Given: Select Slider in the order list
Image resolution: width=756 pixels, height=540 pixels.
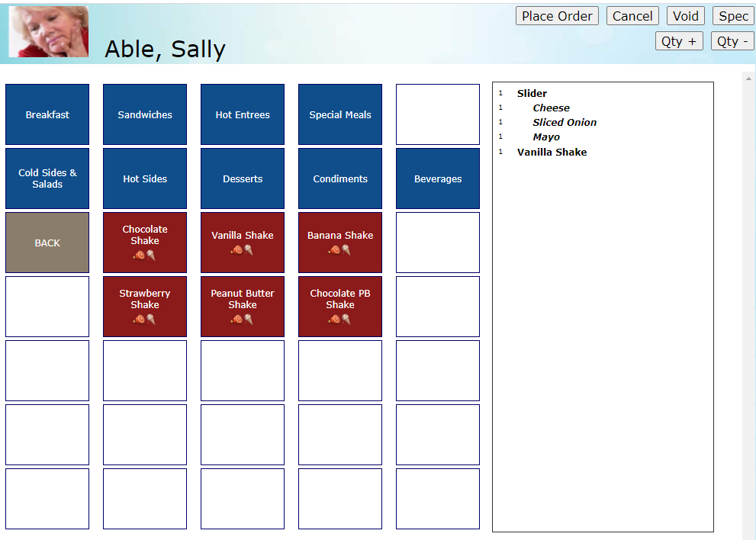Looking at the screenshot, I should click(x=532, y=94).
